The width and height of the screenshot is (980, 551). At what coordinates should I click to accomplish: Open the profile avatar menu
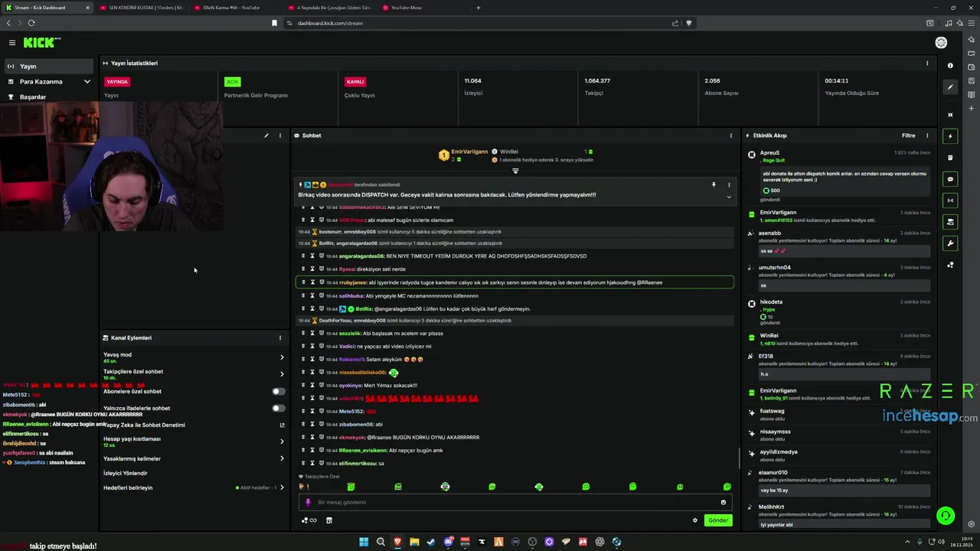[941, 43]
